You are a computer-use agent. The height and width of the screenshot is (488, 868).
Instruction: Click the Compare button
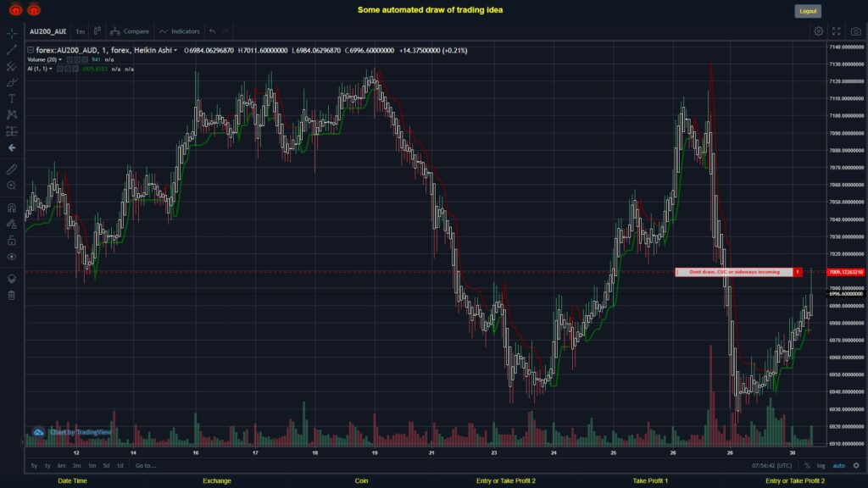[x=130, y=31]
